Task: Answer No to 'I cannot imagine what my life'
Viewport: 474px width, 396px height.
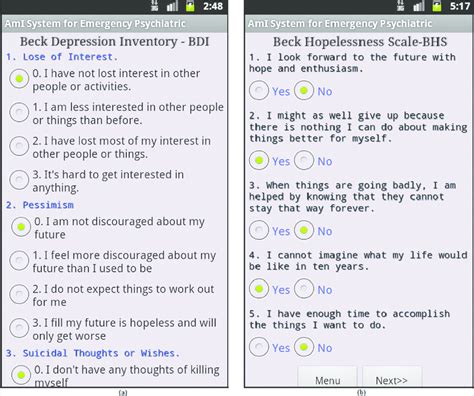Action: (x=304, y=289)
